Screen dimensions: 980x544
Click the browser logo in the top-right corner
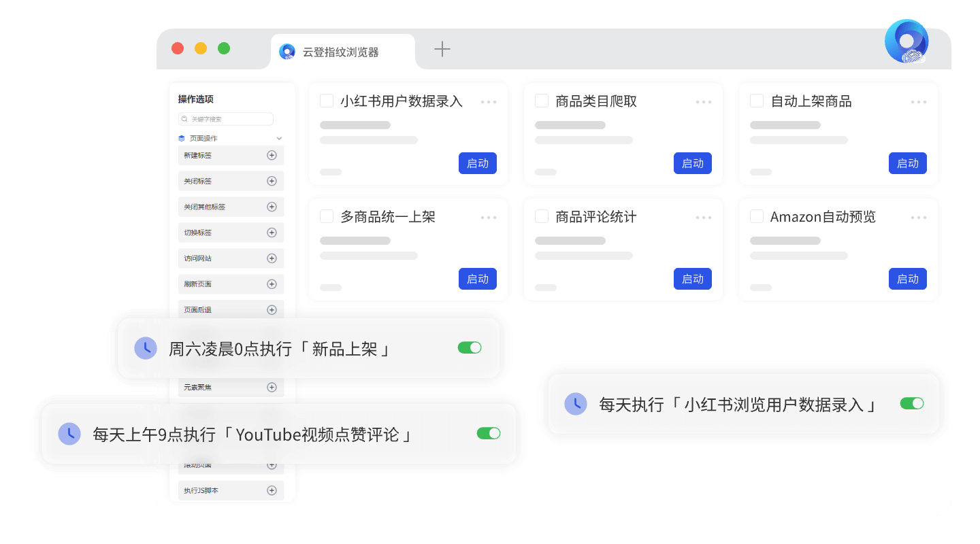906,41
